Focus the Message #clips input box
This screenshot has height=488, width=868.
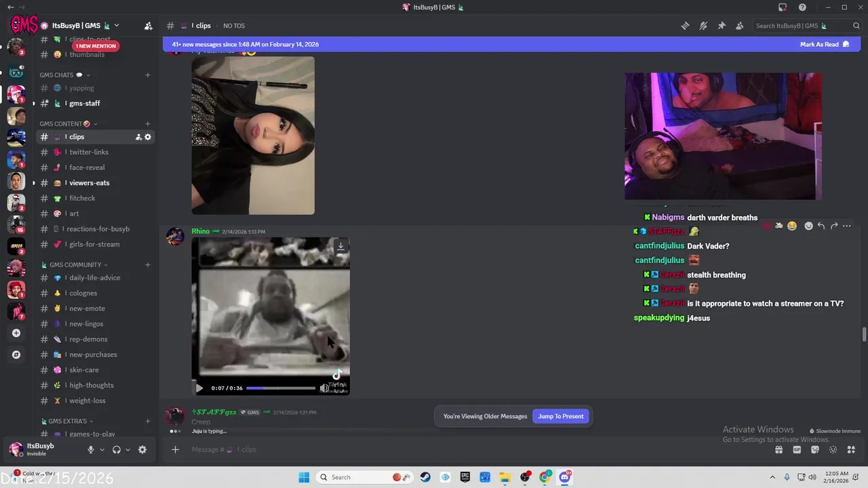[x=475, y=449]
